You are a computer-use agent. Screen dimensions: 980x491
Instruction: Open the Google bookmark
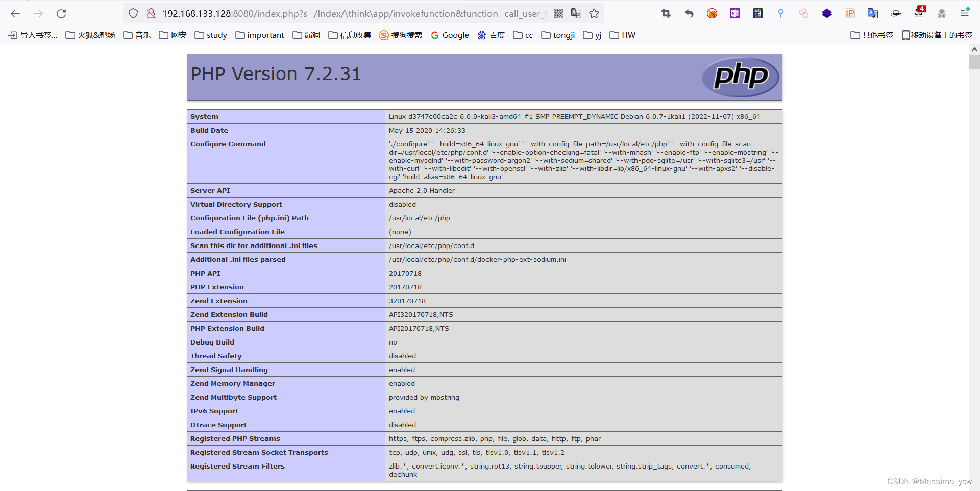(450, 35)
